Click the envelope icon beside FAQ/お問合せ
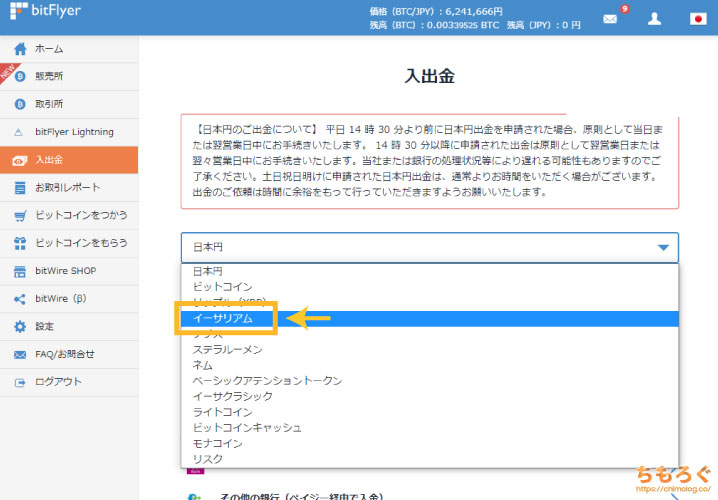The width and height of the screenshot is (718, 500). 20,355
